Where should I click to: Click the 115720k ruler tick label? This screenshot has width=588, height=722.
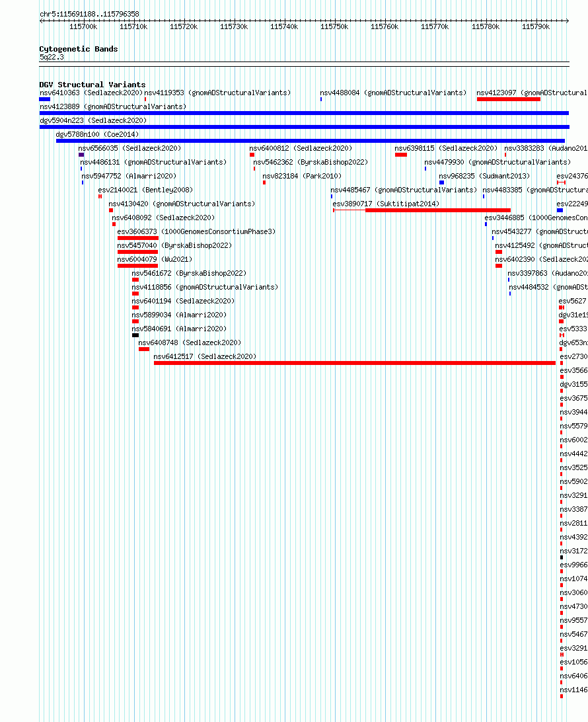(x=184, y=26)
